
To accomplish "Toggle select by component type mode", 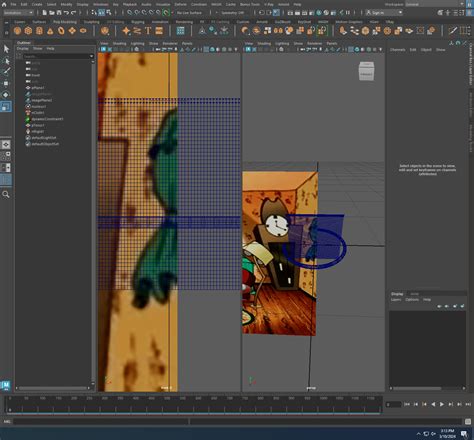I will click(x=109, y=13).
